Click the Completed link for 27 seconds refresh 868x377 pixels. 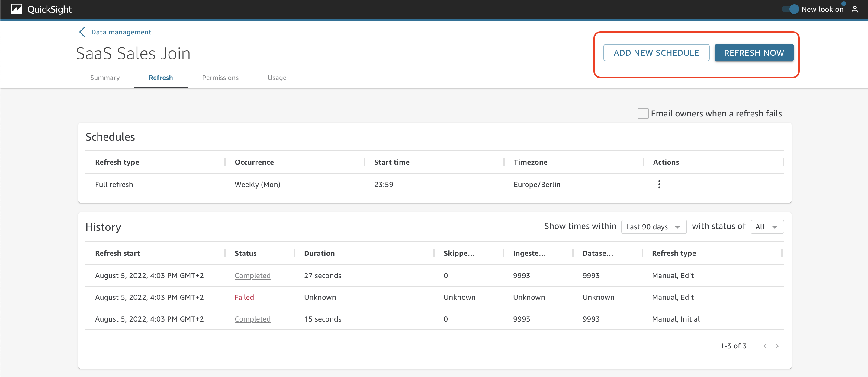click(252, 275)
